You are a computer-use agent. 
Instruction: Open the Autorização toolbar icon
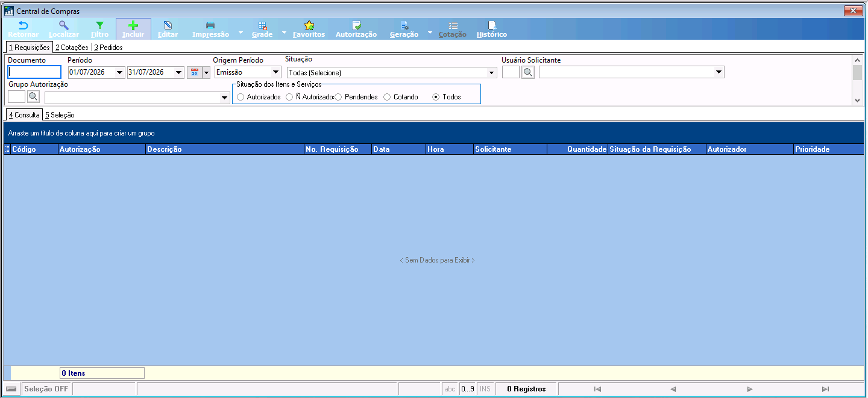tap(356, 25)
